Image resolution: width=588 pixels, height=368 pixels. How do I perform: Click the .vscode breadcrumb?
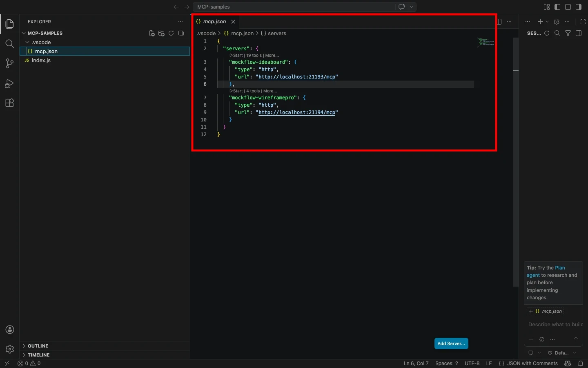[206, 34]
